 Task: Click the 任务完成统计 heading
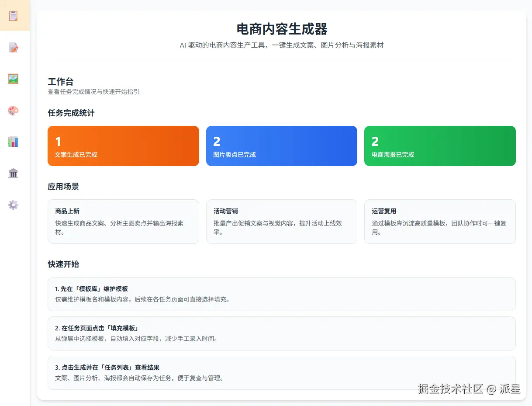[71, 113]
